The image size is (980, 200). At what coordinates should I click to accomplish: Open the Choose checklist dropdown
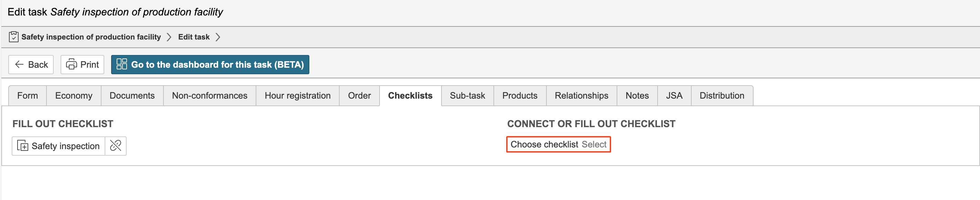(x=558, y=144)
